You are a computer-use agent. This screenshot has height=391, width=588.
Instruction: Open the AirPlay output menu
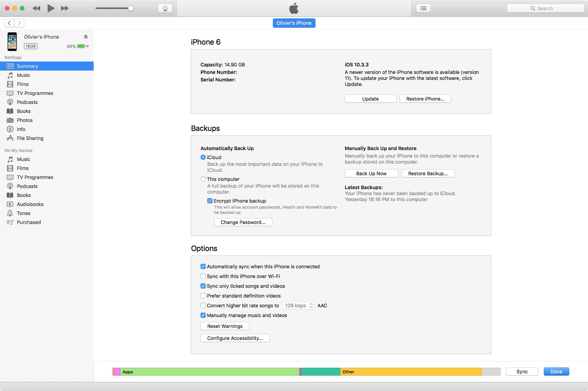pyautogui.click(x=165, y=8)
